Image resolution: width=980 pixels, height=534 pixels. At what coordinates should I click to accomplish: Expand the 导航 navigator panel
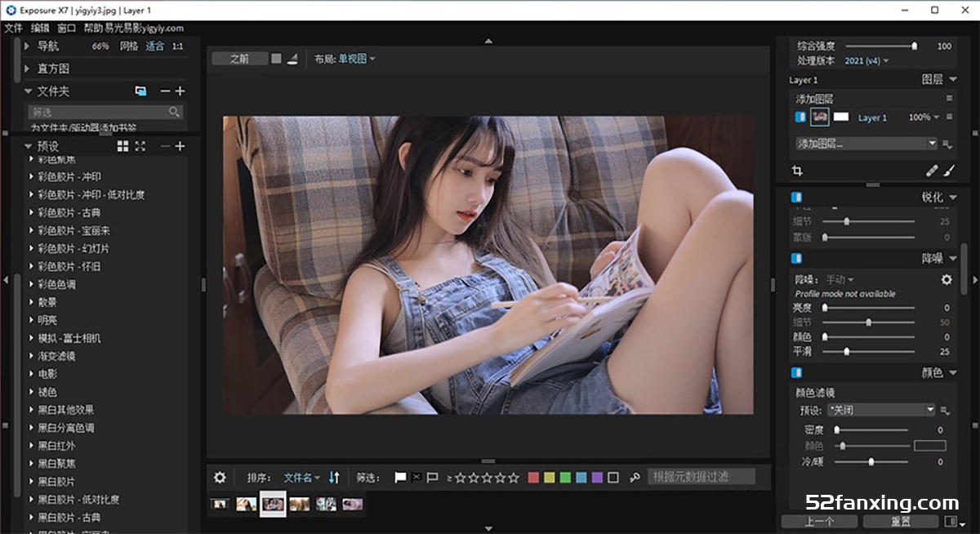[x=28, y=47]
